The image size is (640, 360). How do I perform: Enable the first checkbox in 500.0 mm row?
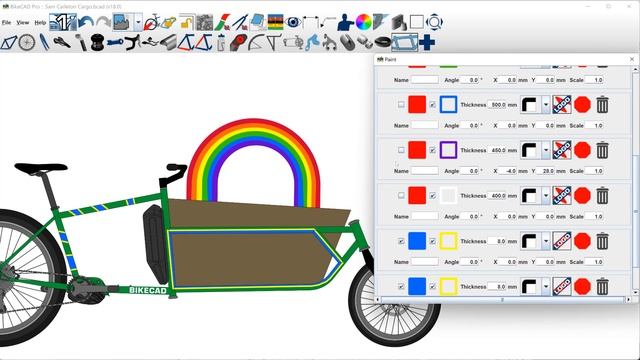coord(401,105)
